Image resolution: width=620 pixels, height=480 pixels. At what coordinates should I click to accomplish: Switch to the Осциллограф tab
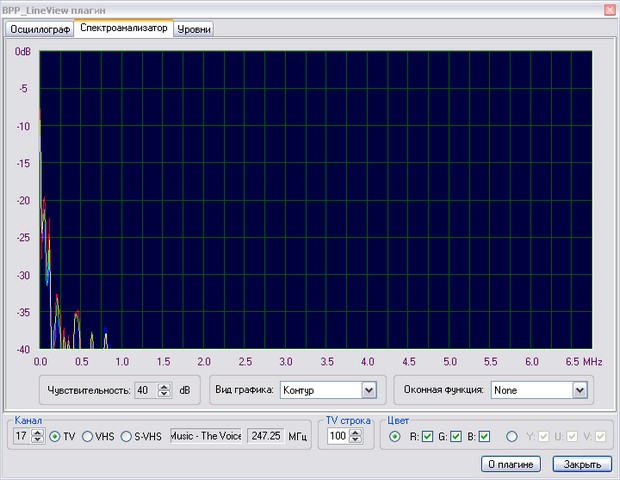point(40,29)
